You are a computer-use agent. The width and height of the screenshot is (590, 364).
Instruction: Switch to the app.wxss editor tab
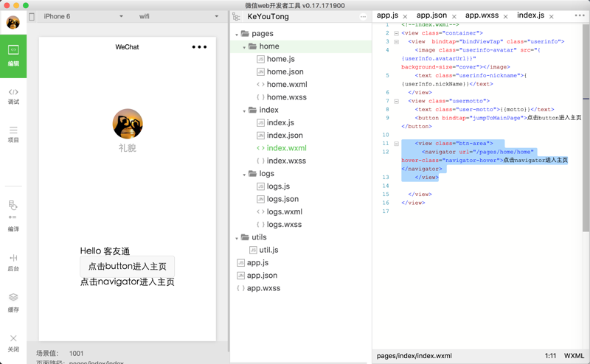point(482,15)
